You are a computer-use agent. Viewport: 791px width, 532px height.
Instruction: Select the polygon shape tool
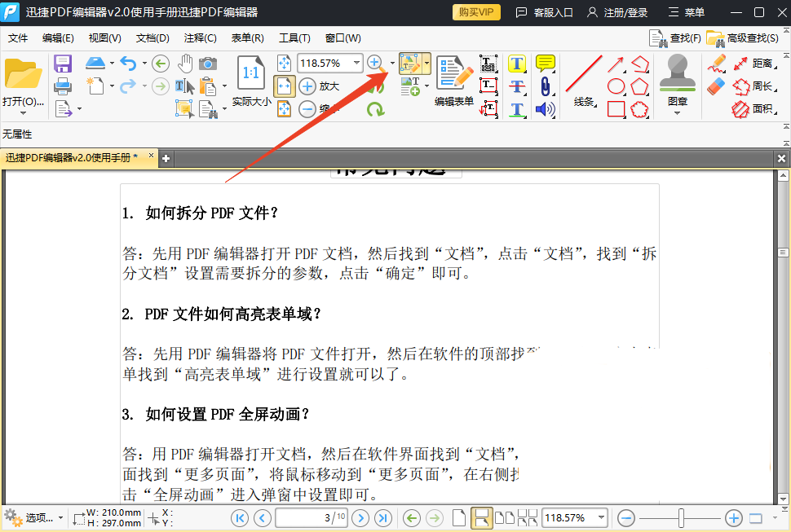(639, 86)
